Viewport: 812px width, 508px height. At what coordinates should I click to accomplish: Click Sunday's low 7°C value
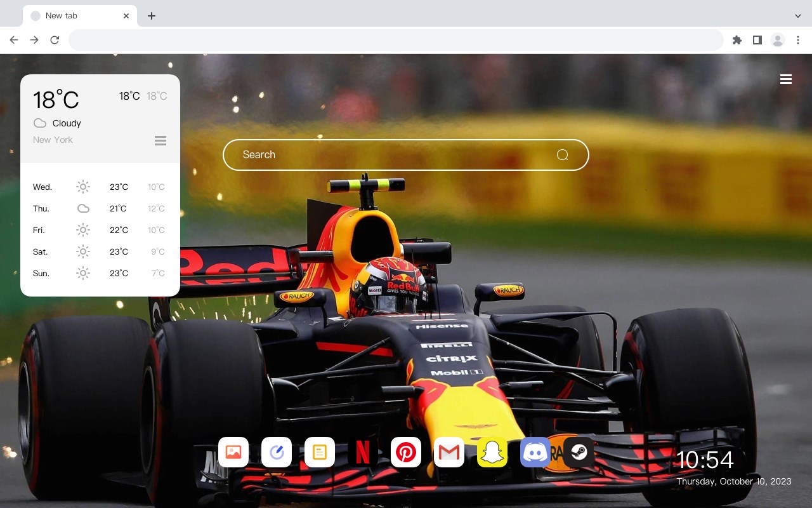158,273
